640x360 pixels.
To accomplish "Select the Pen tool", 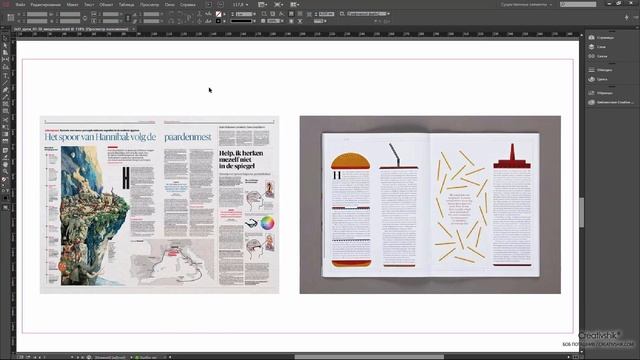I will pyautogui.click(x=5, y=90).
